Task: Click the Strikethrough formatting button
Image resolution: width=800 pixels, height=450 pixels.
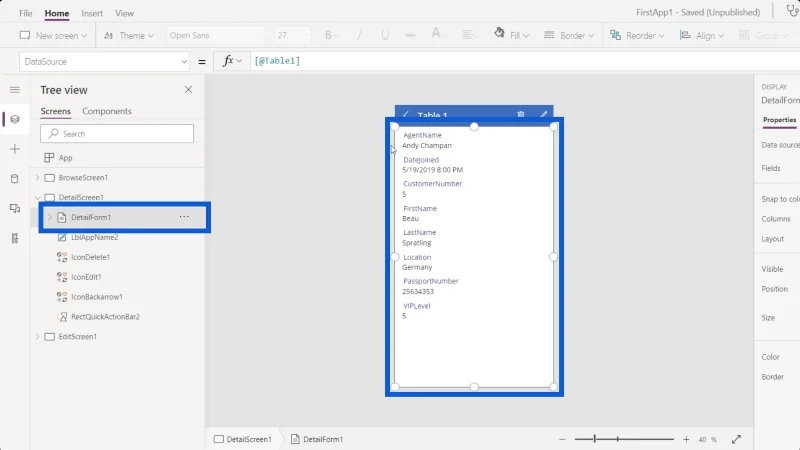Action: click(x=410, y=35)
